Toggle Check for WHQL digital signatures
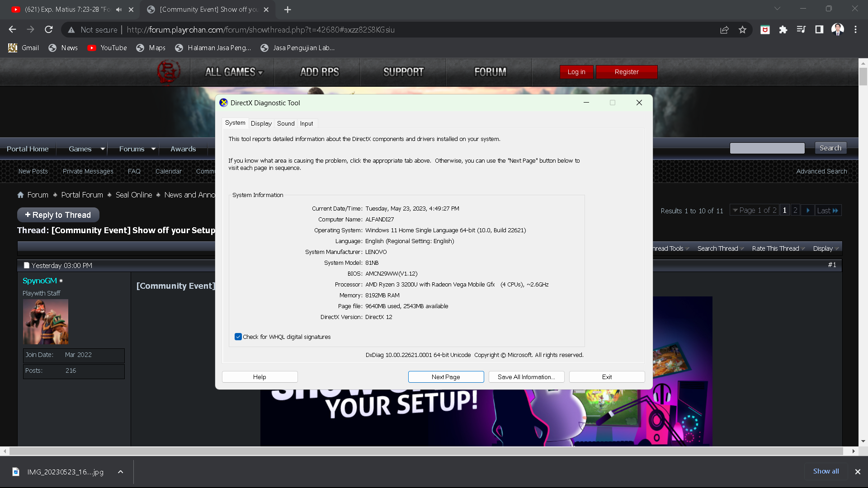The height and width of the screenshot is (488, 868). click(238, 337)
